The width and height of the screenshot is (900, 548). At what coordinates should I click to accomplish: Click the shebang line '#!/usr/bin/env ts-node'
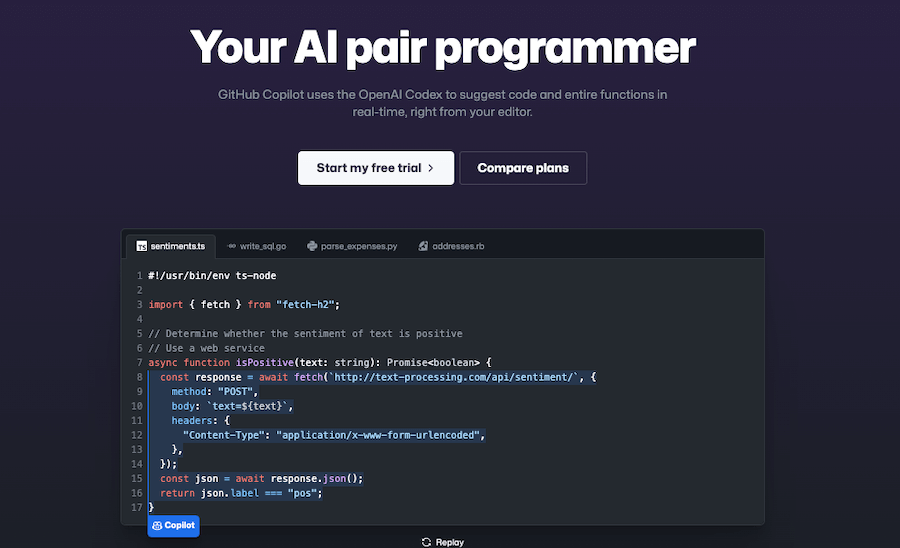click(x=212, y=276)
